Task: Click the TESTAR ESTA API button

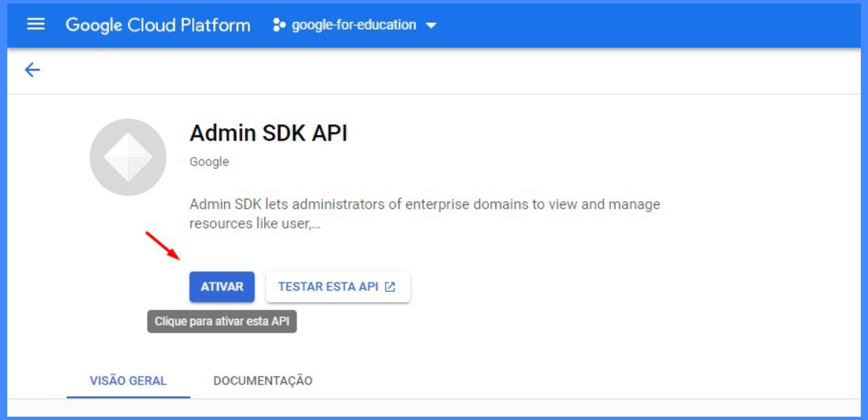Action: pyautogui.click(x=338, y=287)
